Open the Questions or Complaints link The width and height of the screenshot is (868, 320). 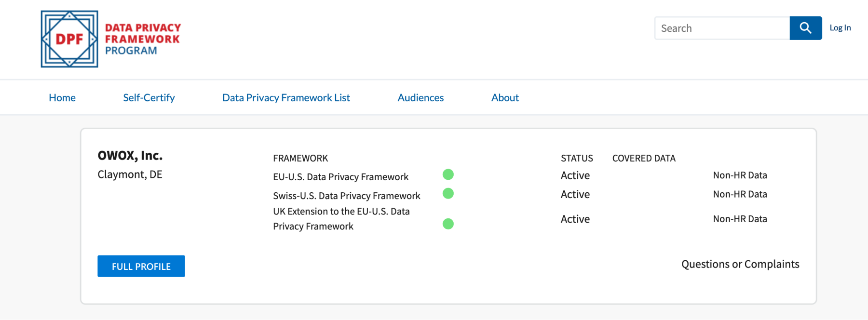(740, 264)
